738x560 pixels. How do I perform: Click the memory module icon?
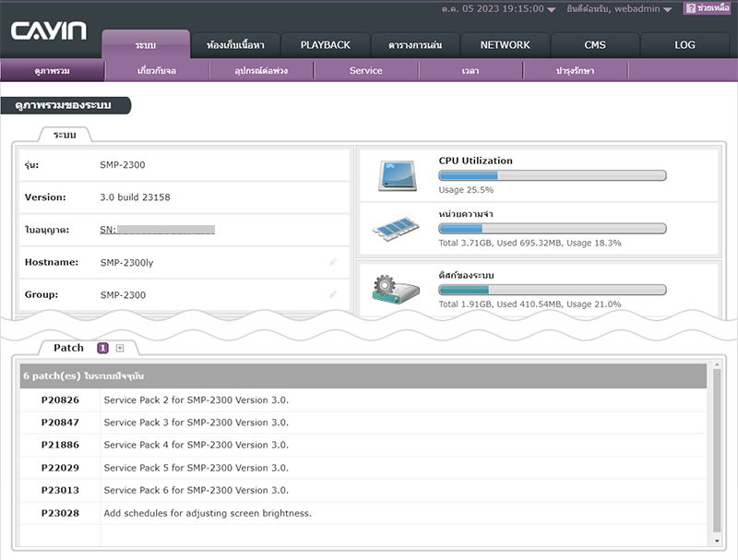pyautogui.click(x=396, y=229)
